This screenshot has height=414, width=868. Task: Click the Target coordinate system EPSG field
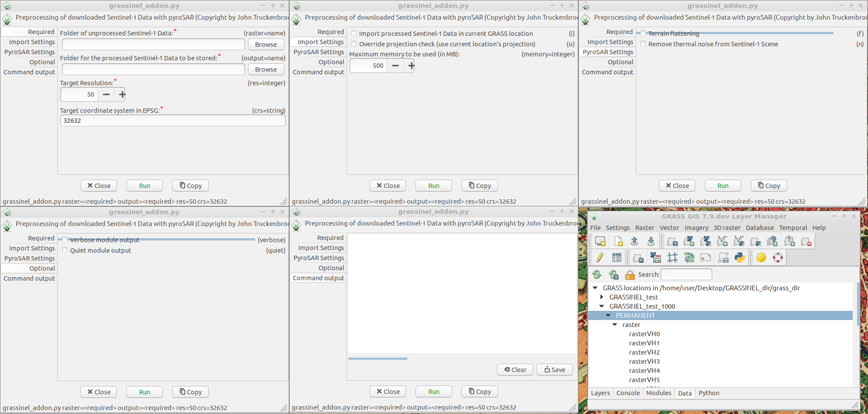click(x=173, y=121)
